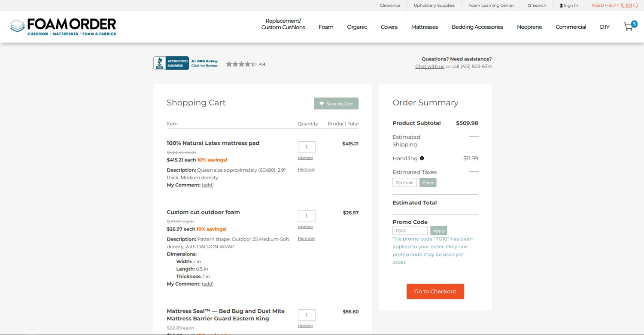Click the chat bubble help icon
The image size is (644, 335).
point(635,6)
